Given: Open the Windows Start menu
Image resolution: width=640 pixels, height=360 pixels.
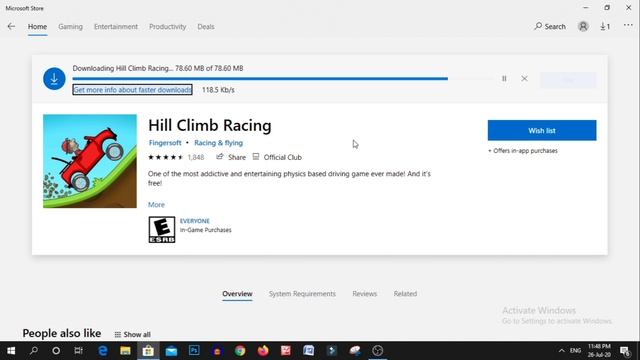Looking at the screenshot, I should pos(11,351).
